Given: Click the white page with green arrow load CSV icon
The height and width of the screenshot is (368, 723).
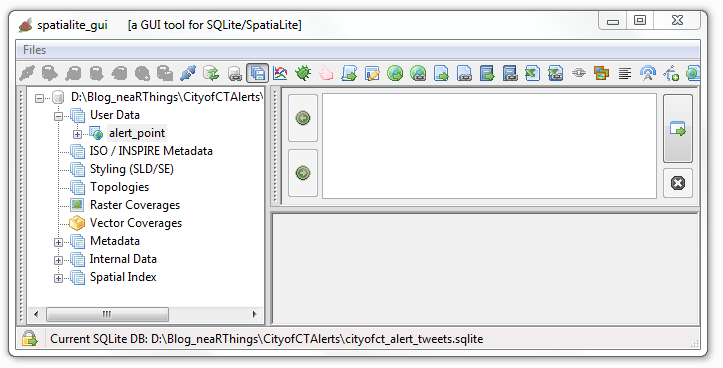Looking at the screenshot, I should tap(441, 73).
